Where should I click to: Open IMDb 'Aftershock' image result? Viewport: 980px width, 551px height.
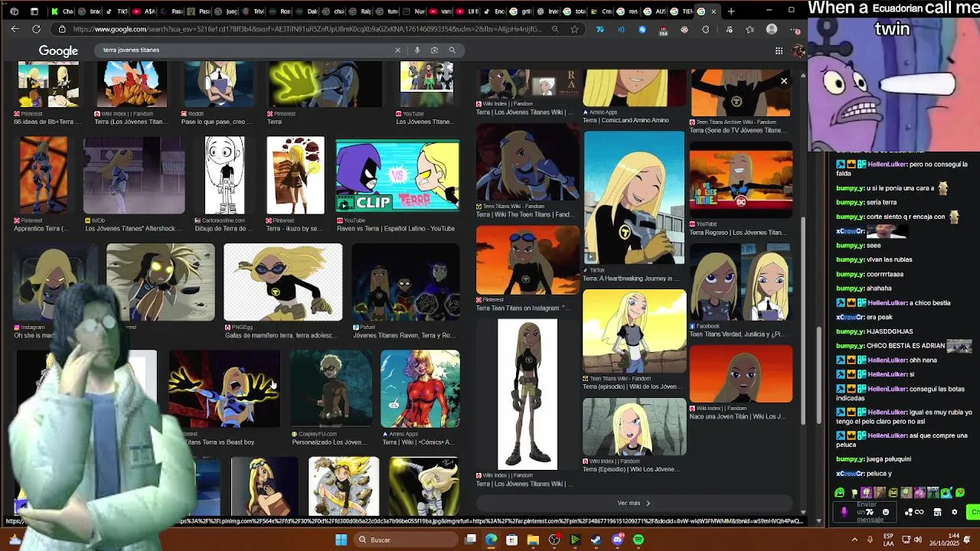134,175
